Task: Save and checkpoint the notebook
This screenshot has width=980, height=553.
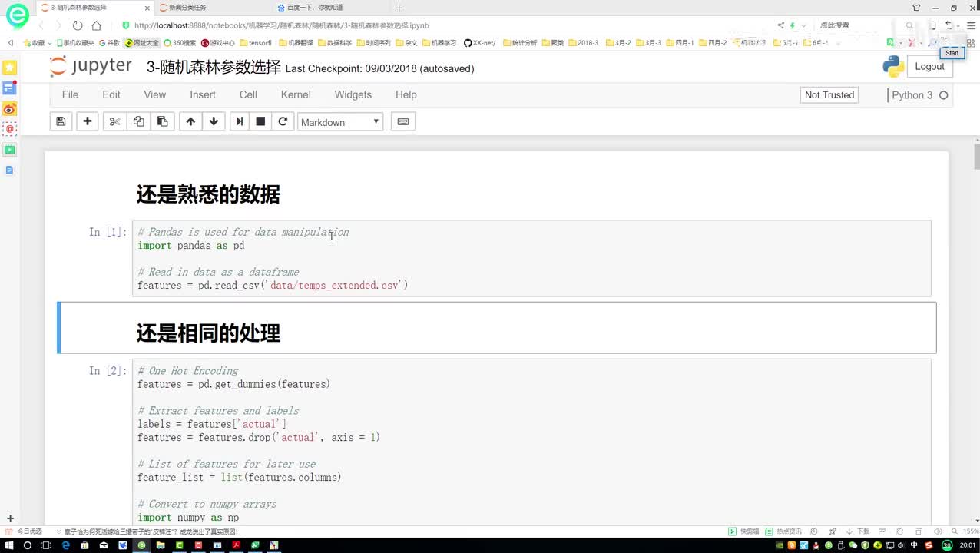Action: click(61, 121)
